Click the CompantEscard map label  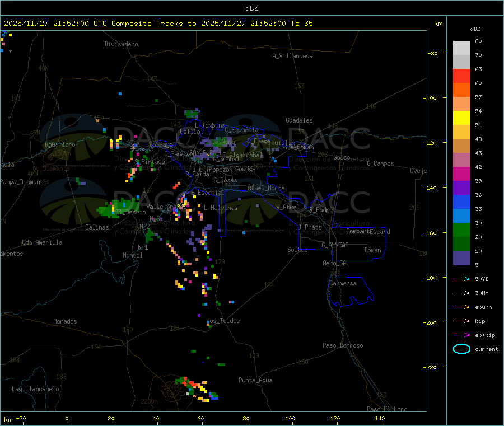click(x=368, y=232)
